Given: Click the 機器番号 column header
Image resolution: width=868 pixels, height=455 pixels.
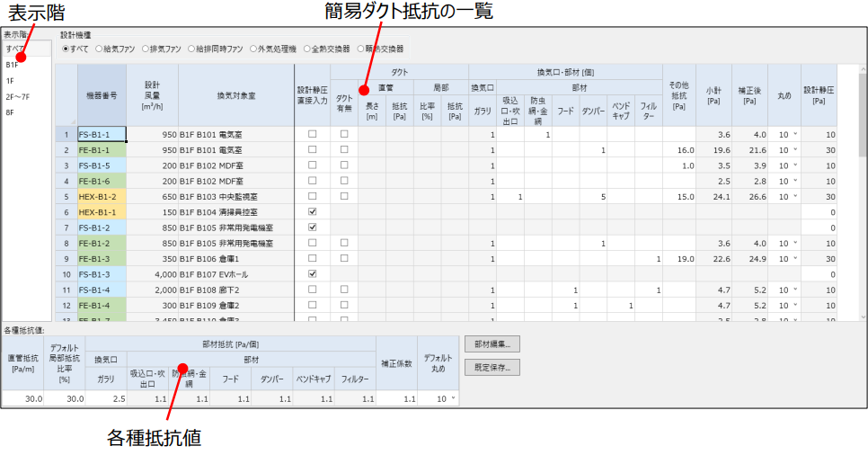Looking at the screenshot, I should click(102, 94).
